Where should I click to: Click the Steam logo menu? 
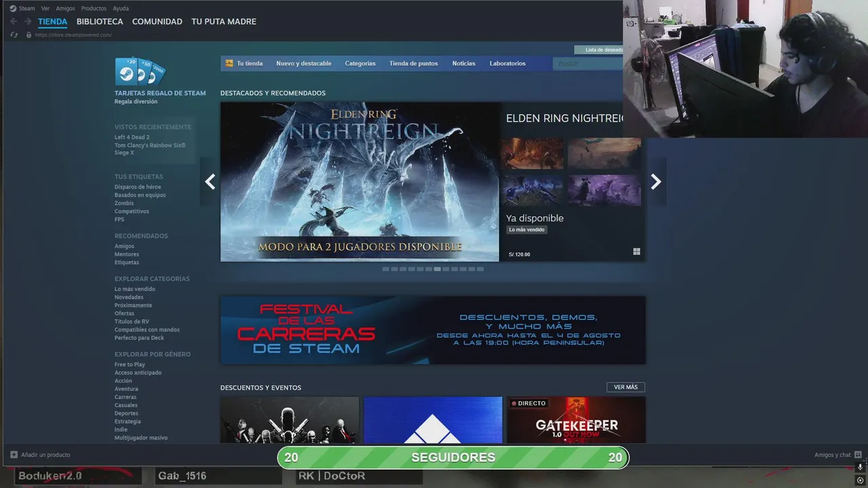22,8
